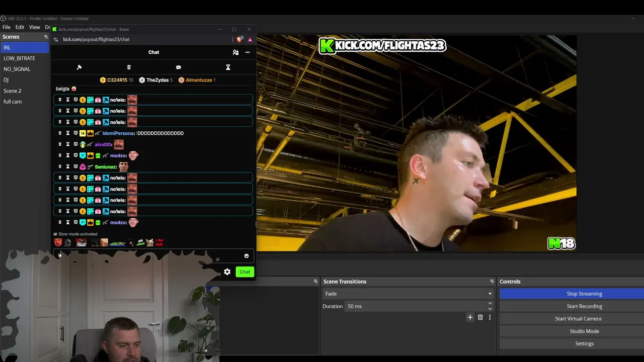Click the speech bubble icon in chat toolbar
Image resolution: width=644 pixels, height=362 pixels.
(x=178, y=67)
